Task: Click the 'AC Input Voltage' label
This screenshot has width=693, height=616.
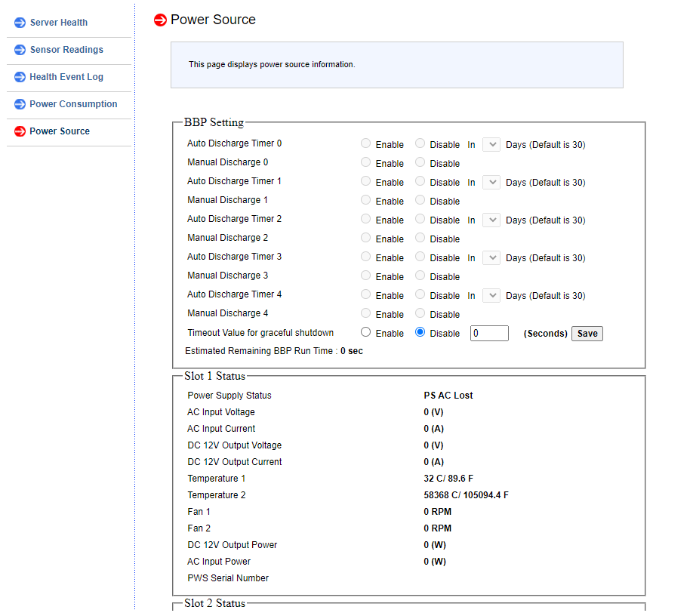Action: coord(221,412)
